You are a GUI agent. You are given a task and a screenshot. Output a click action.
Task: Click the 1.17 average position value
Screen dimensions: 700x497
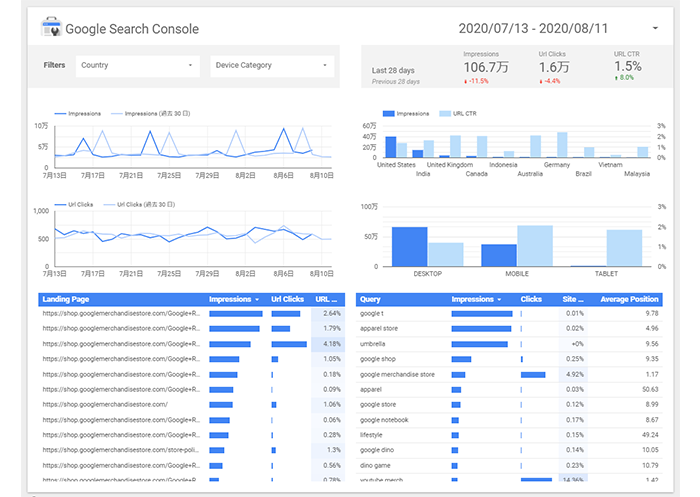[x=652, y=375]
